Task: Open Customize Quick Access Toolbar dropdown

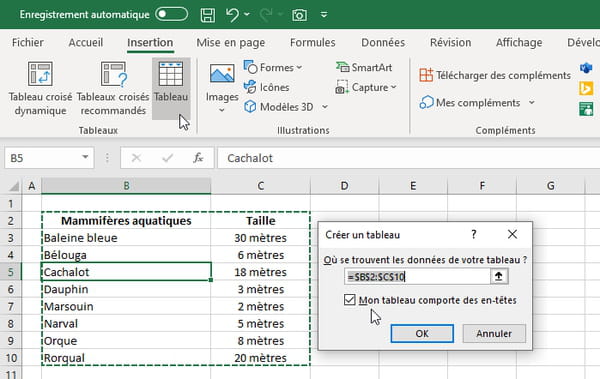Action: pos(324,15)
